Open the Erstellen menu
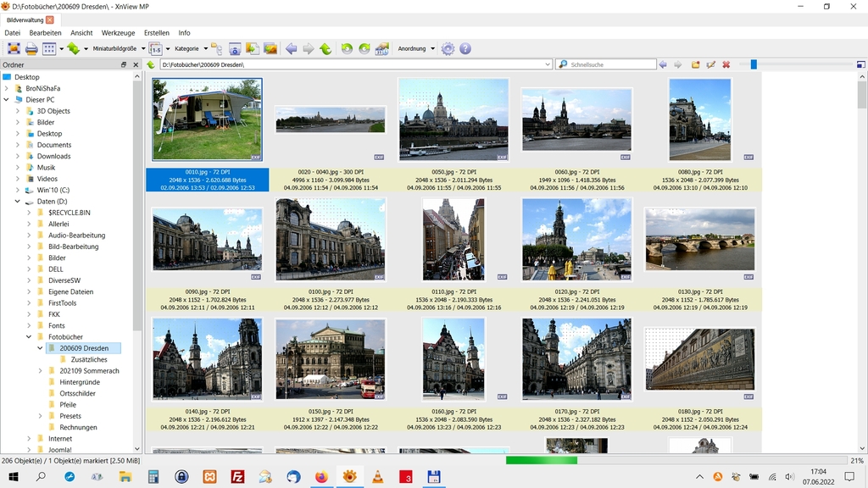 point(156,33)
